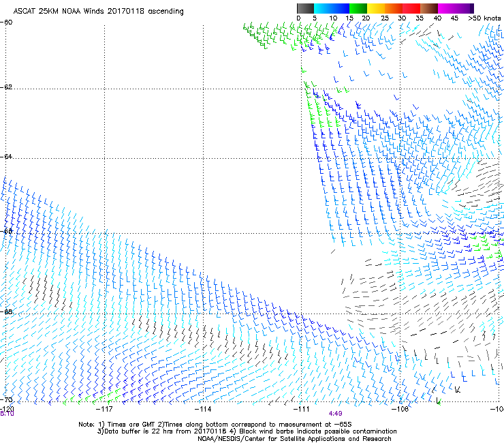The image size is (504, 443).
Task: Click the note line starting '3)Data buffer is 22 hrs'
Action: click(x=247, y=431)
